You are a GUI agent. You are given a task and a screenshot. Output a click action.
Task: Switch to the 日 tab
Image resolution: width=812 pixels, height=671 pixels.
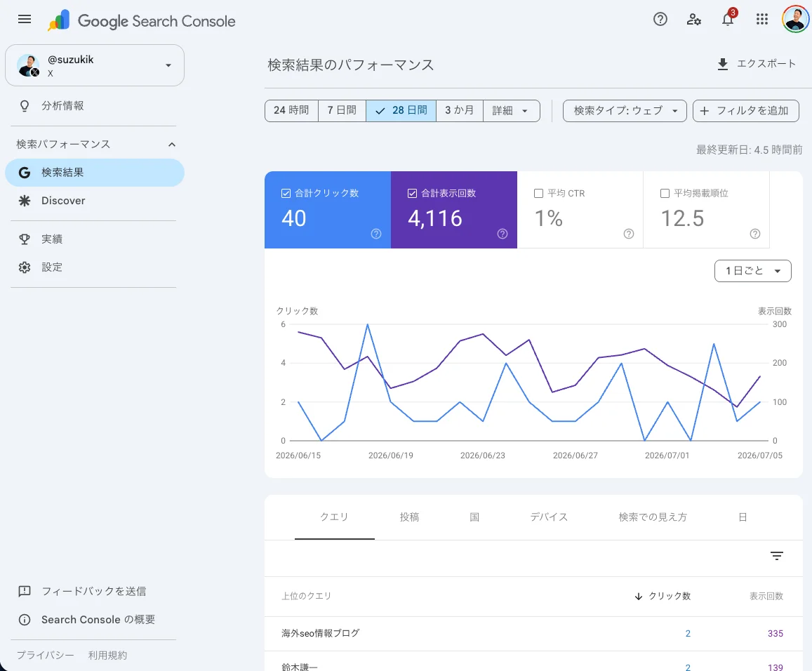(x=742, y=517)
